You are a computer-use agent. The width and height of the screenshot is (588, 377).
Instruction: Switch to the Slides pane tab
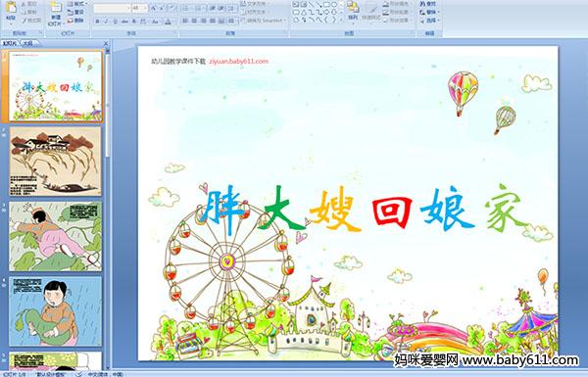(x=10, y=43)
